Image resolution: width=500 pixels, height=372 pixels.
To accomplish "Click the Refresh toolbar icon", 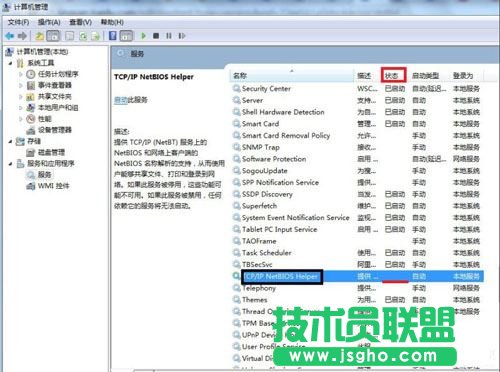I will pyautogui.click(x=83, y=36).
